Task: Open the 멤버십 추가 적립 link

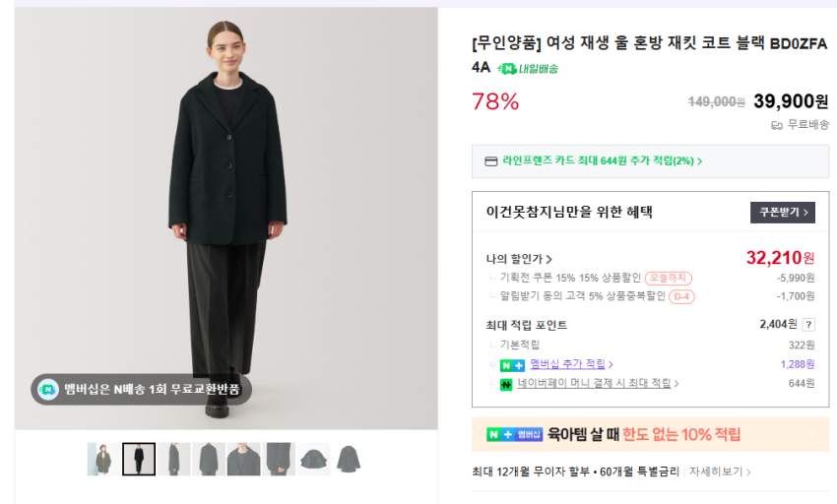Action: click(571, 364)
